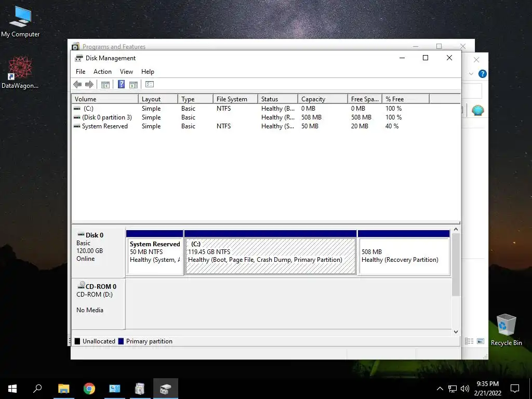Image resolution: width=532 pixels, height=399 pixels.
Task: Select the System Reserved partition block
Action: pyautogui.click(x=155, y=253)
